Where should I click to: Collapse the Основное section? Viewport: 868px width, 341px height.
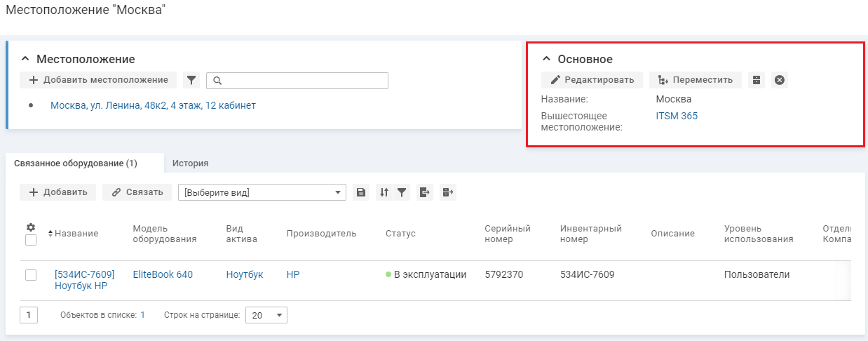click(x=547, y=60)
